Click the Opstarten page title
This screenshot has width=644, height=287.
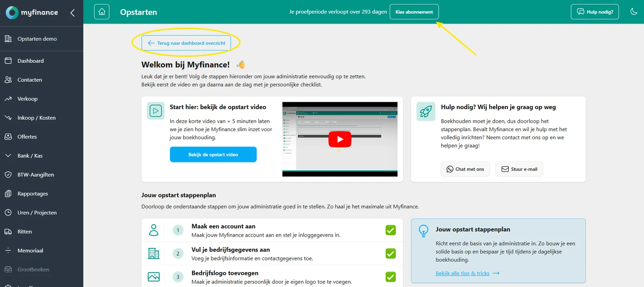(x=138, y=12)
